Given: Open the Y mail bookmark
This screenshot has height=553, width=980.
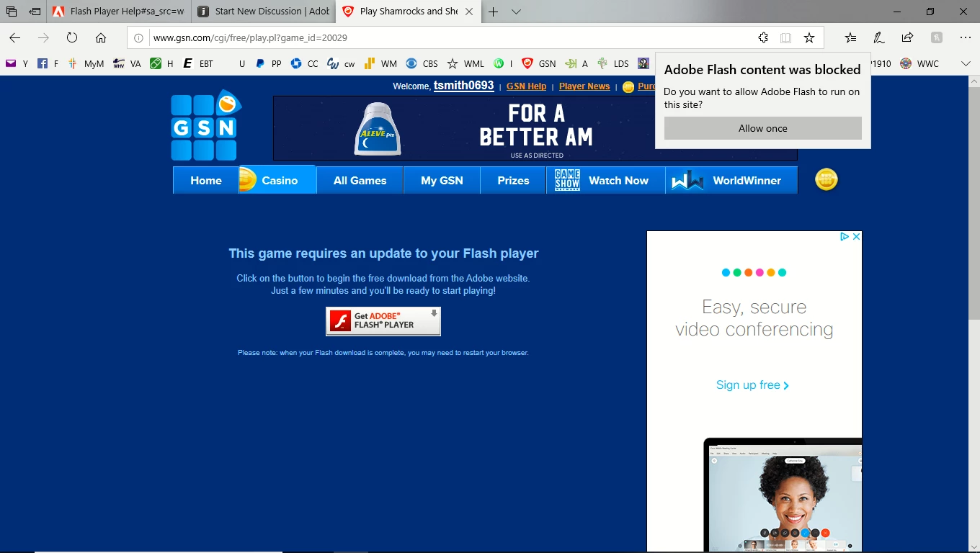Looking at the screenshot, I should coord(17,63).
